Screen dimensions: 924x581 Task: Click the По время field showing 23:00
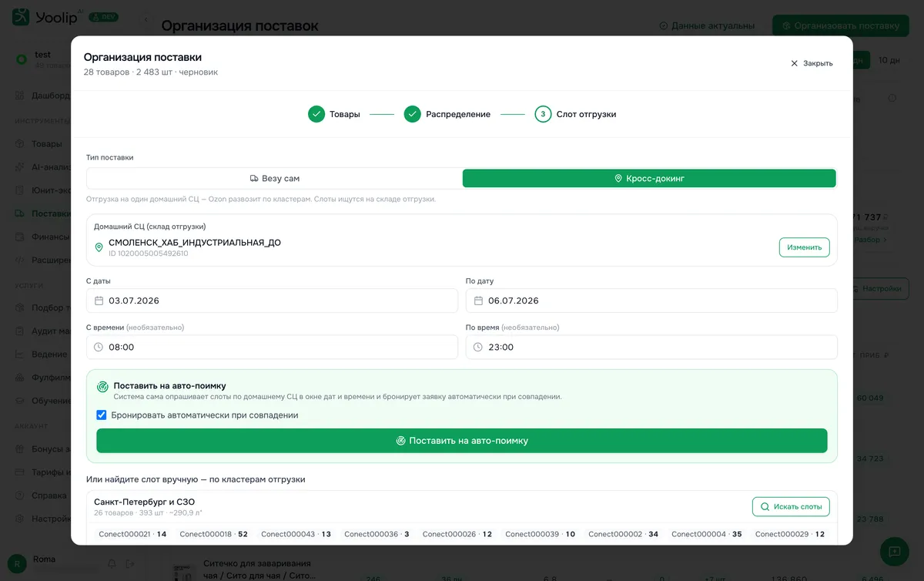[x=651, y=347]
